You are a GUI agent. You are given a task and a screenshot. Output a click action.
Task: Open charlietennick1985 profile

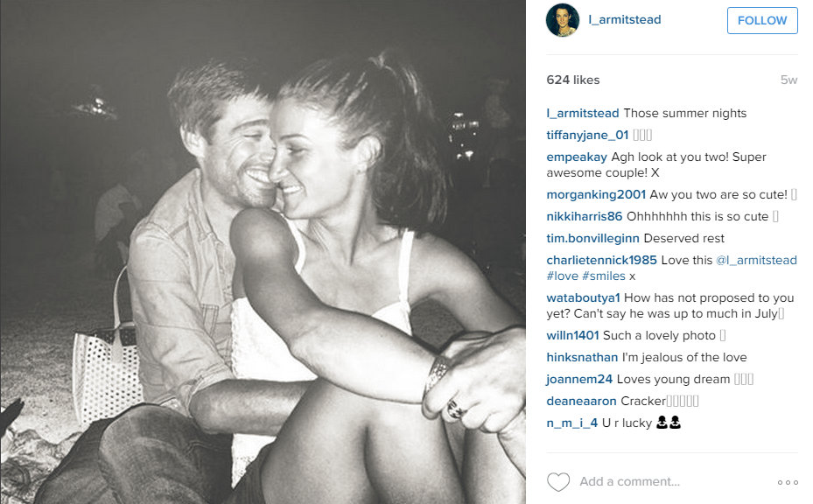(601, 260)
